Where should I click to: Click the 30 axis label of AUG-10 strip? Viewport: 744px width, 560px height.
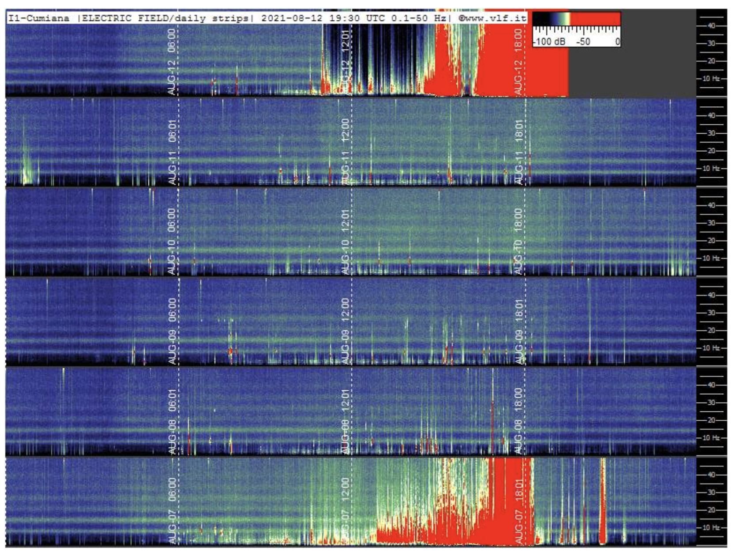(x=711, y=223)
